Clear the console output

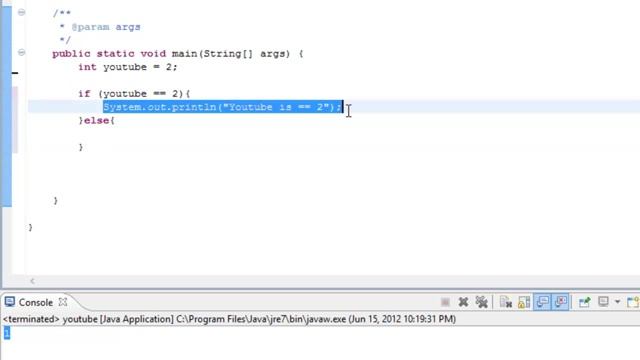pyautogui.click(x=506, y=302)
